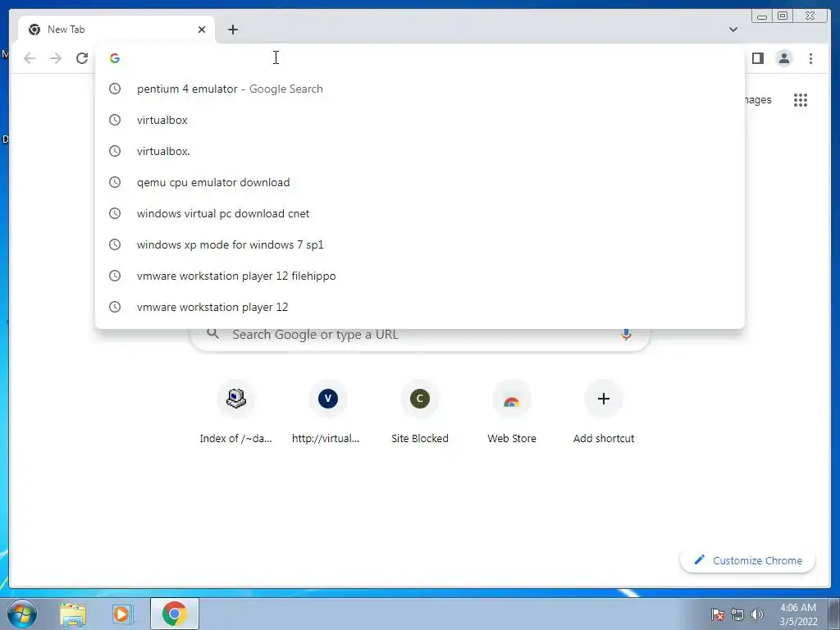This screenshot has height=630, width=840.
Task: Open the 'http://virtual...' shortcut tile
Action: 328,413
